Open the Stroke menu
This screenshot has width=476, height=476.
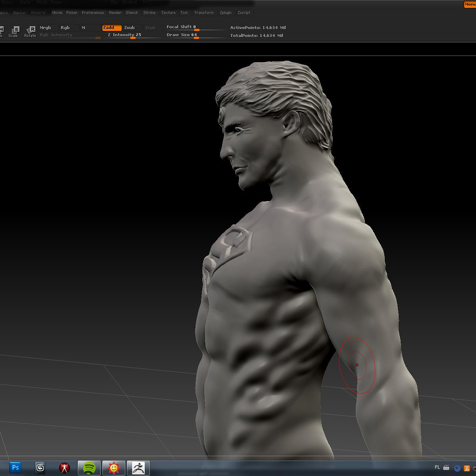click(149, 13)
